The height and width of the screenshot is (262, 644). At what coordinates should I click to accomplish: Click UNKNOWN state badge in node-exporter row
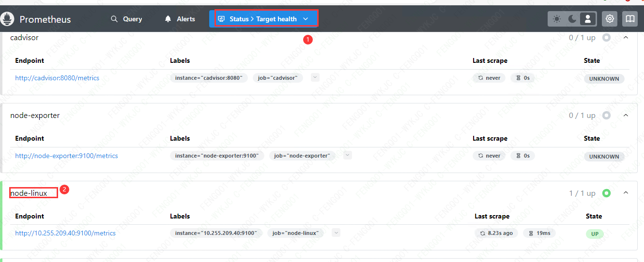point(604,157)
